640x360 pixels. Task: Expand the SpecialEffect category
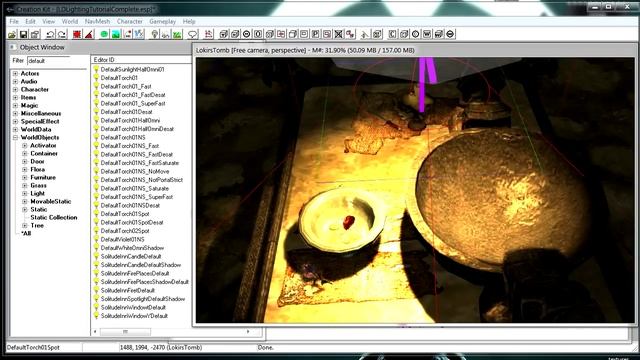click(x=16, y=122)
